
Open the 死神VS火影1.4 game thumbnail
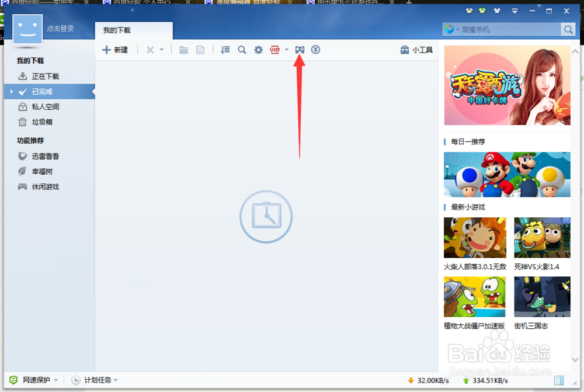click(543, 238)
